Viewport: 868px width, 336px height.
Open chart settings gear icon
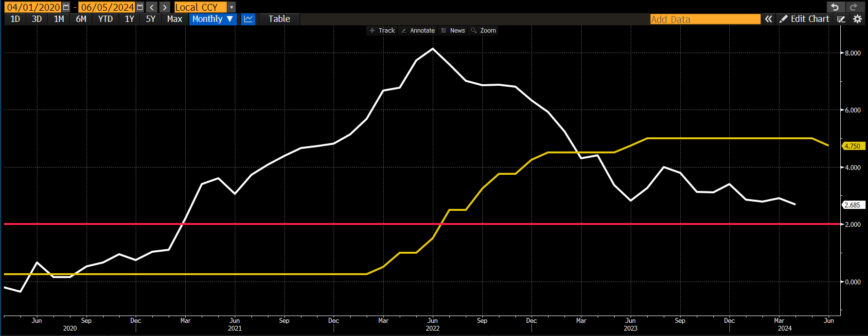(857, 19)
